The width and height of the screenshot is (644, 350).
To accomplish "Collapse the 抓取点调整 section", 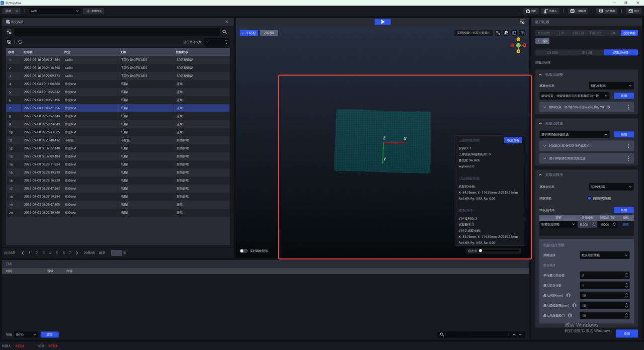I will pyautogui.click(x=541, y=75).
